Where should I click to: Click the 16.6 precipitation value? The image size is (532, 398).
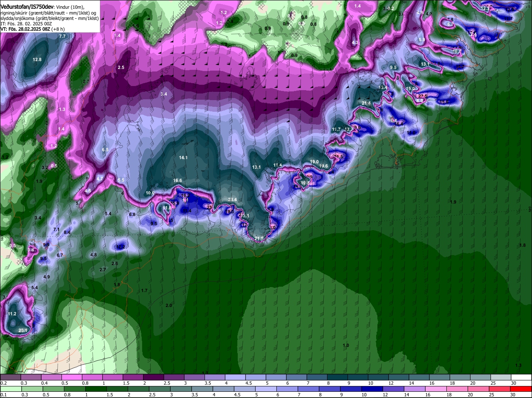177,181
